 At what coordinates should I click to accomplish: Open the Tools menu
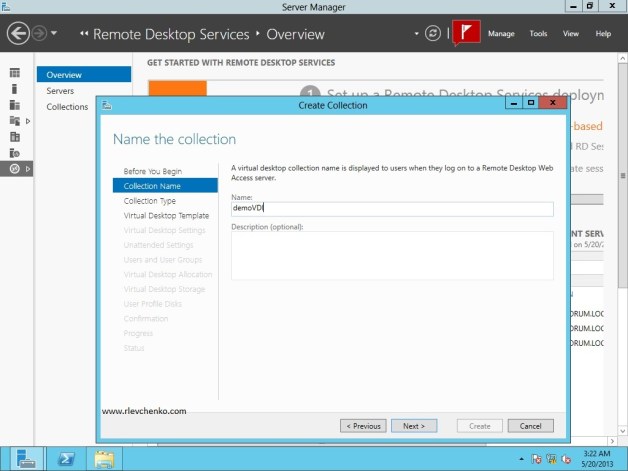pyautogui.click(x=538, y=34)
